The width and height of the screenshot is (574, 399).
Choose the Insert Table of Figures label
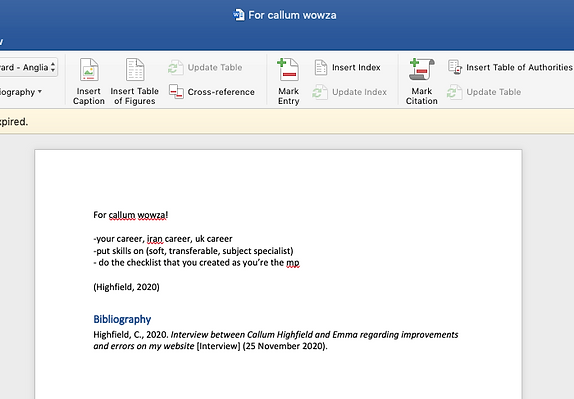tap(135, 96)
